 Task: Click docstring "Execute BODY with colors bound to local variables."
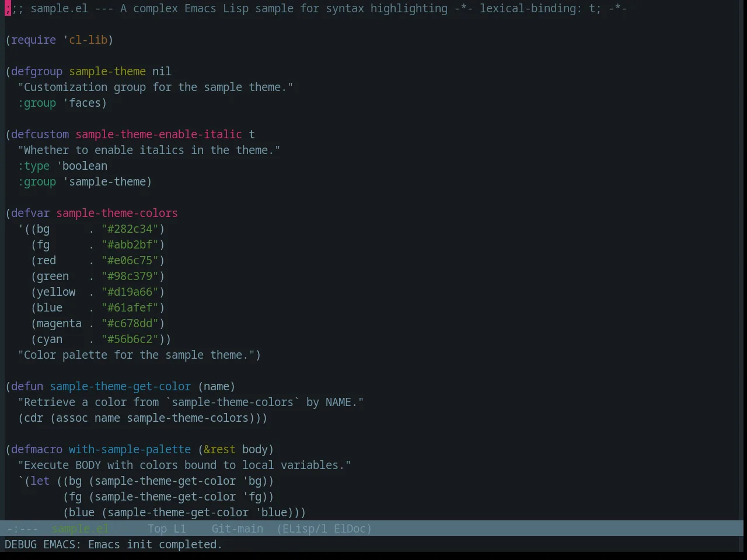pos(184,465)
